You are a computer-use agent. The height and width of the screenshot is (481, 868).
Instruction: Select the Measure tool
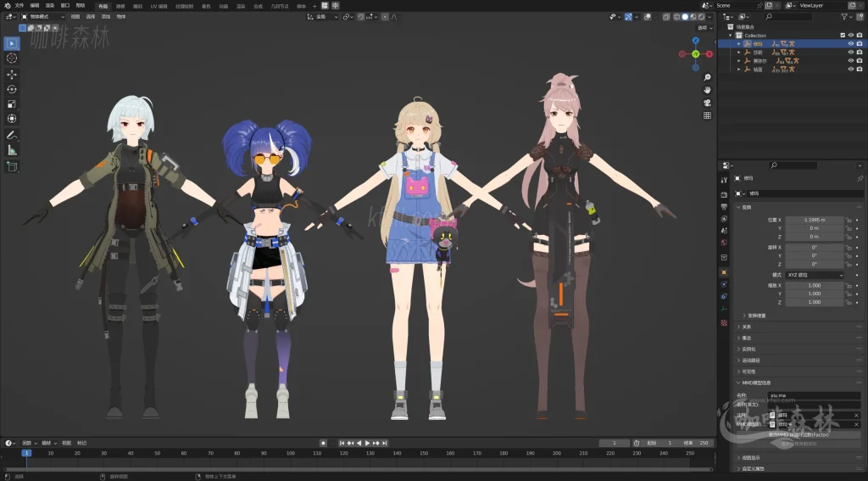pos(12,150)
